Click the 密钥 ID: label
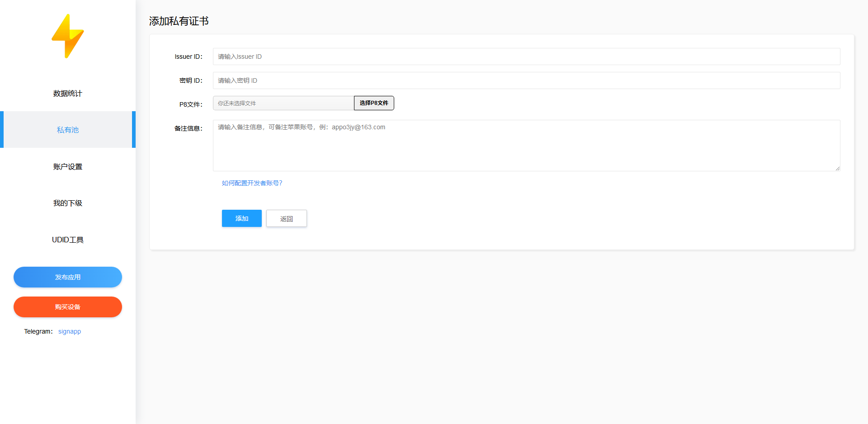 (x=191, y=80)
